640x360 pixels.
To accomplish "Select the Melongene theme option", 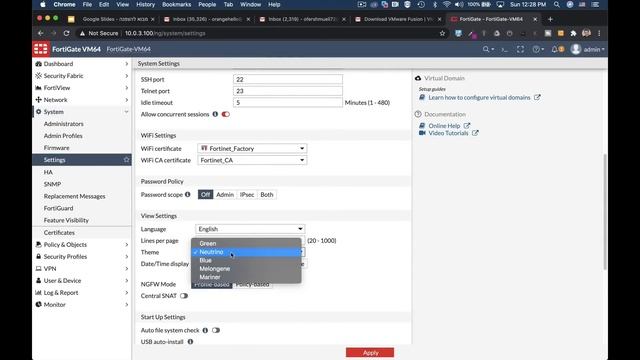I will (246, 269).
